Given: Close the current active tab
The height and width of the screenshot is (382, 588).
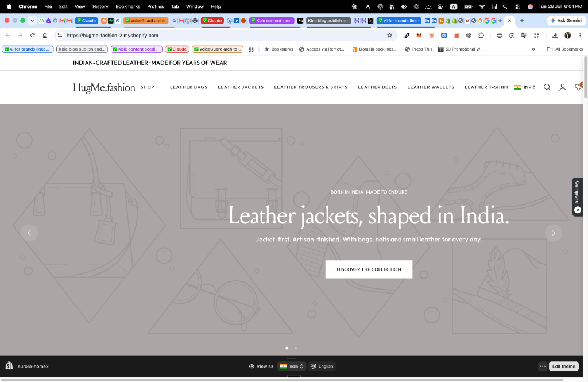Looking at the screenshot, I should coord(509,21).
